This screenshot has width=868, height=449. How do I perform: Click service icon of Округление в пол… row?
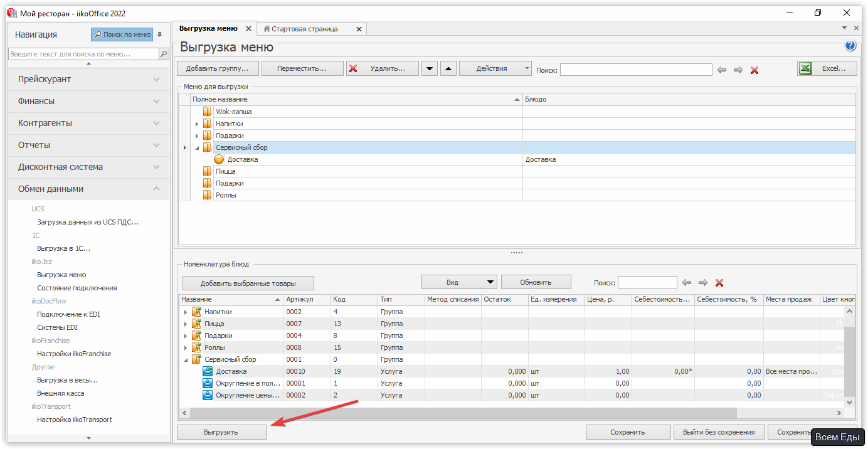208,383
